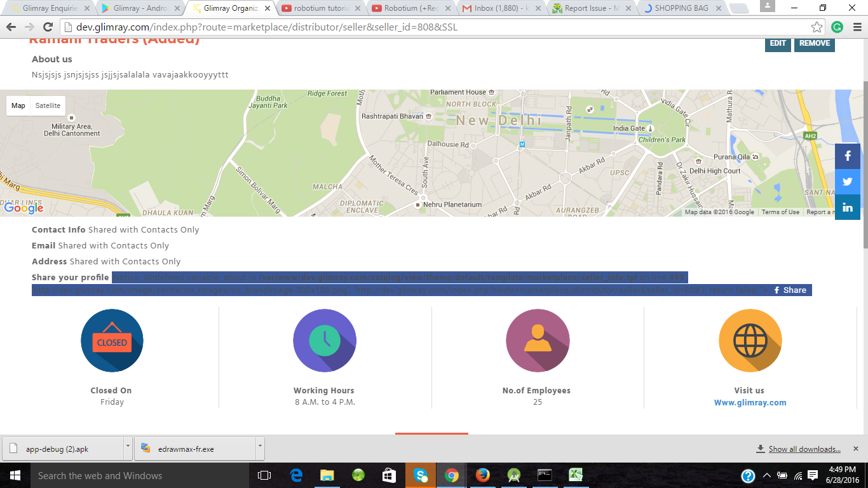Image resolution: width=868 pixels, height=488 pixels.
Task: Expand edrawmax-fr.exe download options arrow
Action: (x=260, y=448)
